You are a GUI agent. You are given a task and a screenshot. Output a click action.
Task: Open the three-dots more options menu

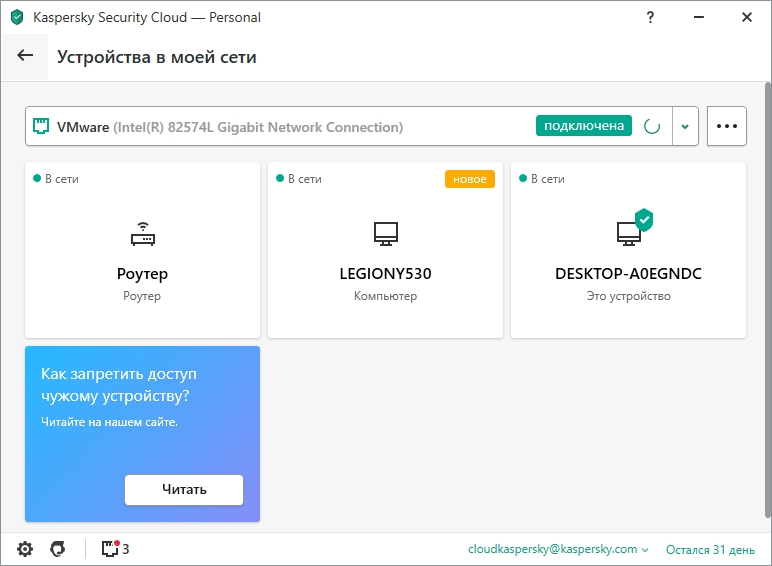pos(727,126)
